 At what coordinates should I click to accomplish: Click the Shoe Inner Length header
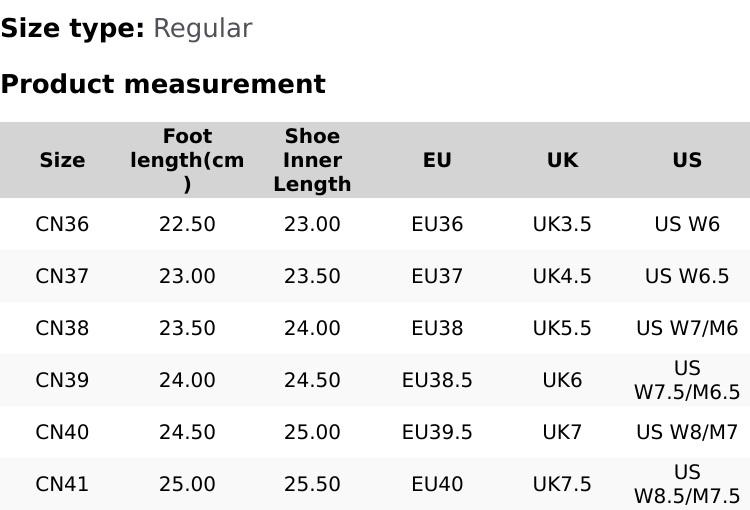(312, 160)
